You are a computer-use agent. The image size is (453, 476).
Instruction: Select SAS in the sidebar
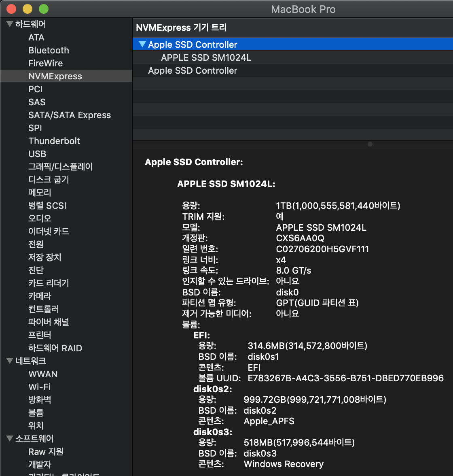coord(37,102)
